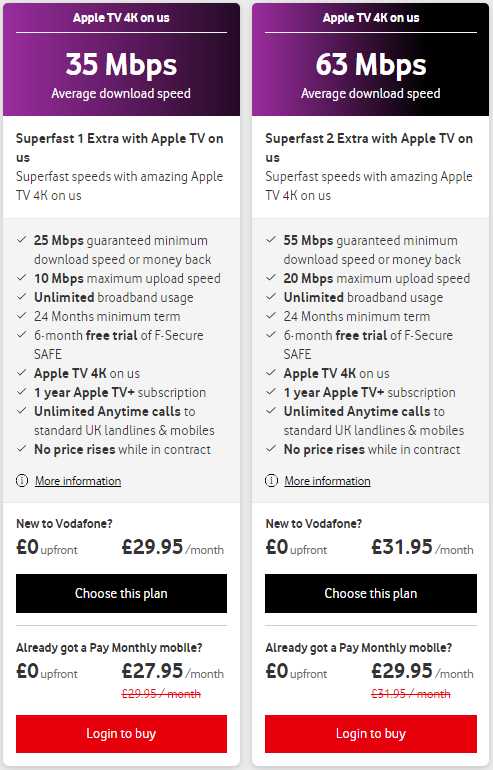Click the struck-through £29.95 / month price
Image resolution: width=493 pixels, height=770 pixels.
click(161, 694)
